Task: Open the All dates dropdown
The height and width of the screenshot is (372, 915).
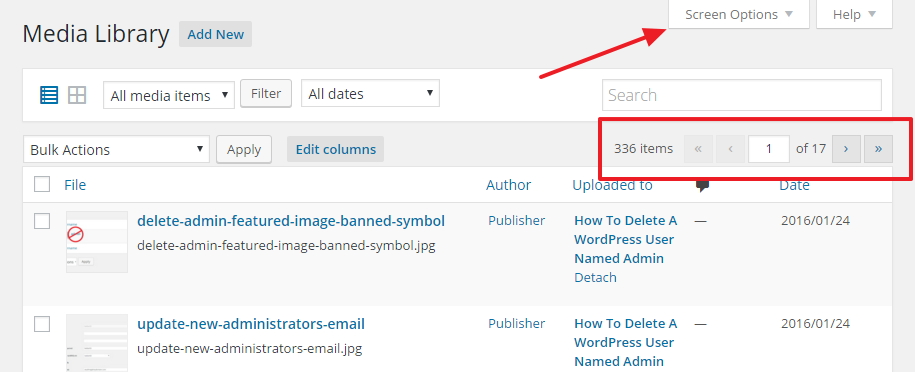Action: (x=370, y=93)
